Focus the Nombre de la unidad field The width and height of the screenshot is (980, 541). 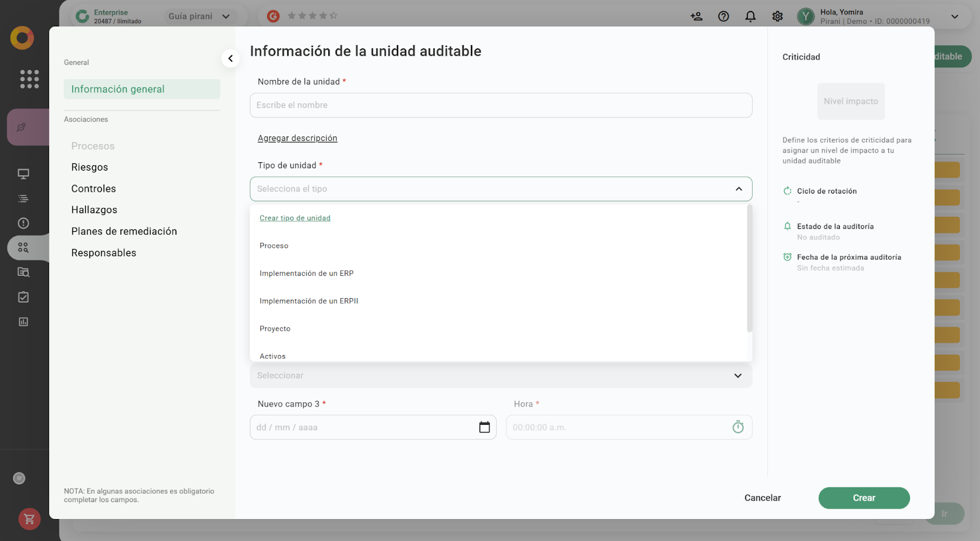click(500, 105)
